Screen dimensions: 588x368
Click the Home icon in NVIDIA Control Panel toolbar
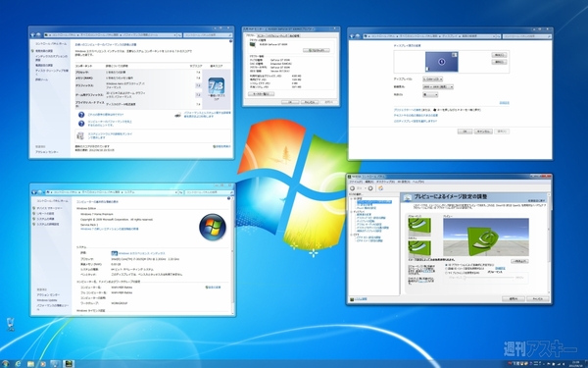click(380, 188)
